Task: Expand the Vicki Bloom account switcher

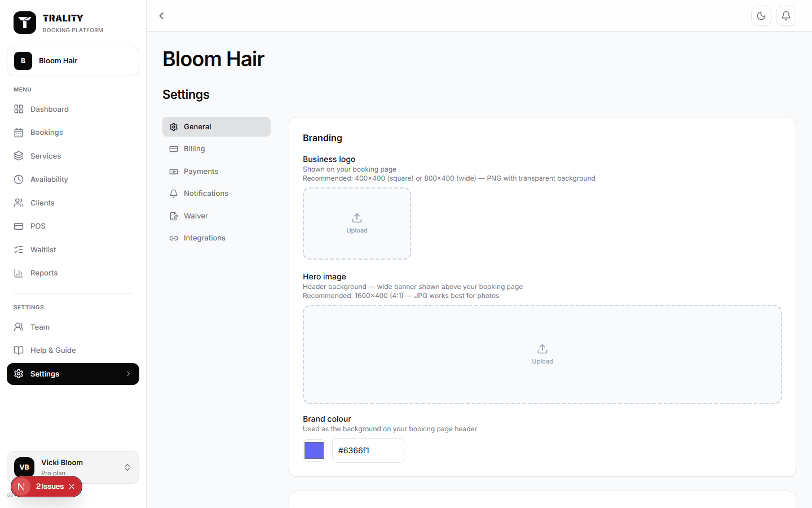Action: (127, 467)
